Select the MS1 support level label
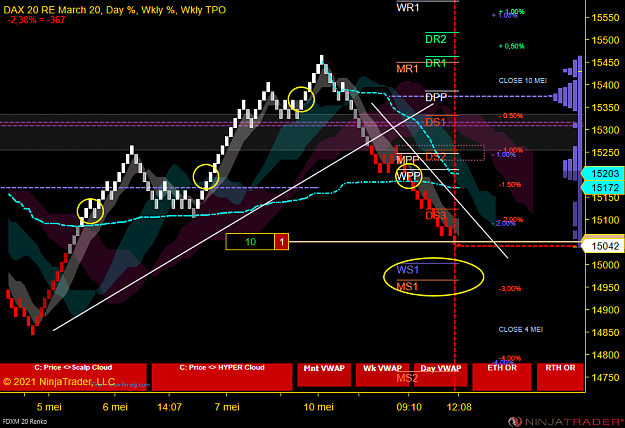 click(x=407, y=287)
